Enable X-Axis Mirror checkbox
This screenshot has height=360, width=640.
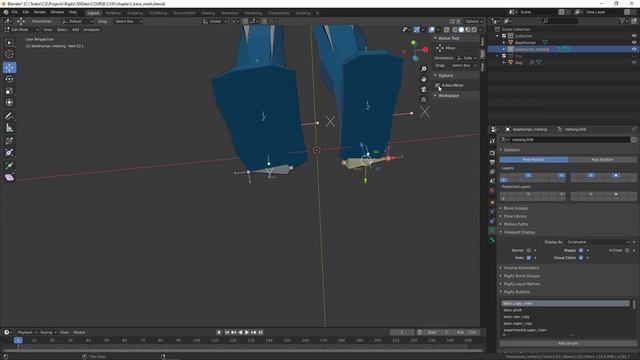click(438, 85)
